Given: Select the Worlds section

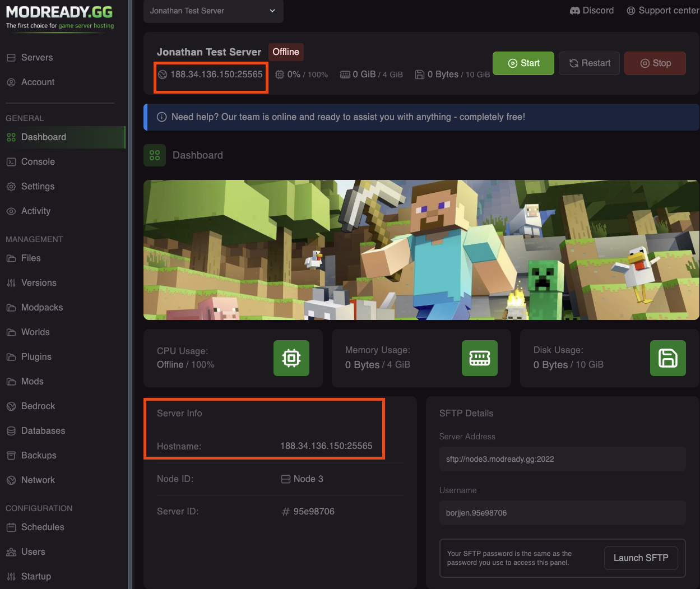Looking at the screenshot, I should 35,332.
